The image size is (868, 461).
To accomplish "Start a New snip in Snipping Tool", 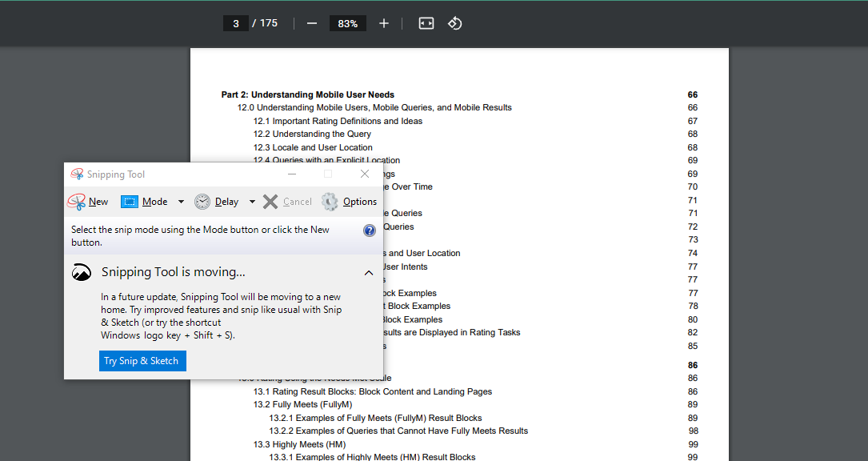I will coord(88,202).
